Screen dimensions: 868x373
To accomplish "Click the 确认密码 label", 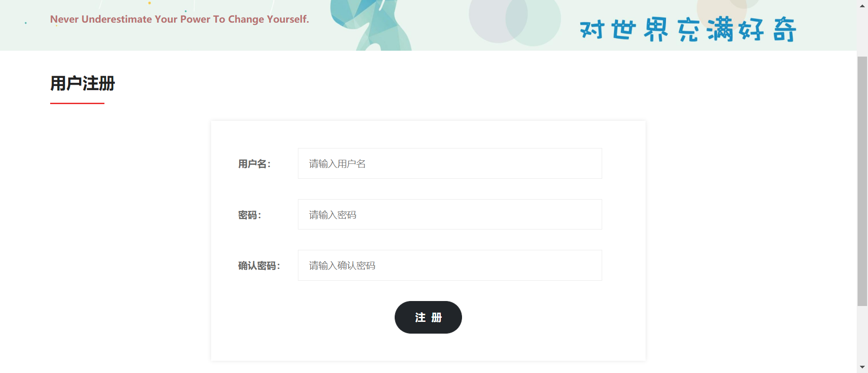I will coord(259,266).
